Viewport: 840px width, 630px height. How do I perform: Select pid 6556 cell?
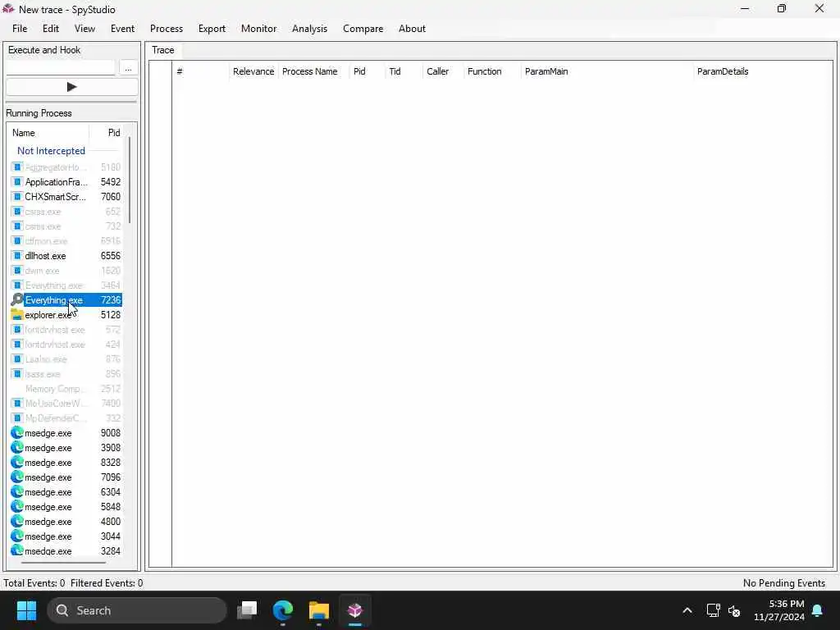[x=111, y=256]
